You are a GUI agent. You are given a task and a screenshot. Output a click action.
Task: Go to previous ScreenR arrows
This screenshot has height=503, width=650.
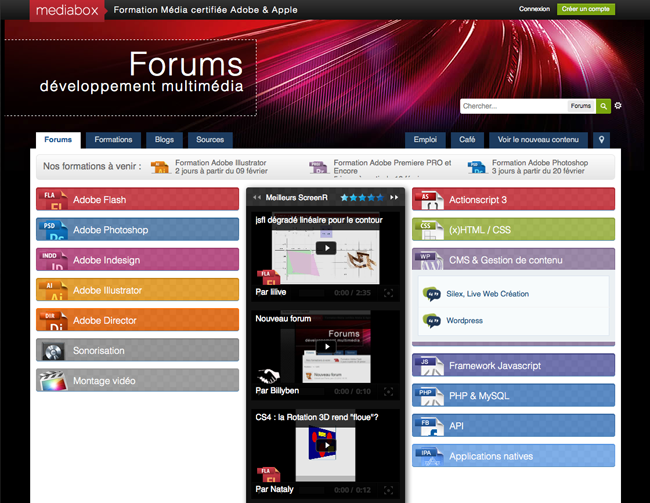257,197
